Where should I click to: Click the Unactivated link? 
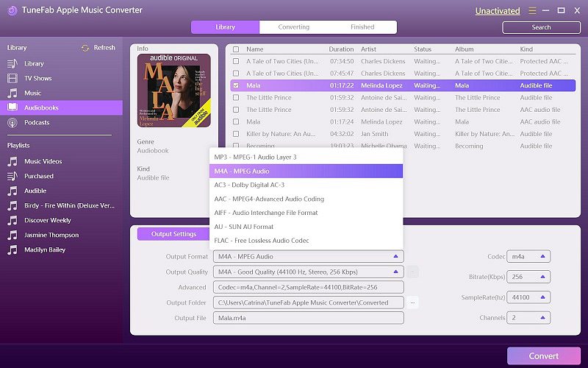[497, 11]
